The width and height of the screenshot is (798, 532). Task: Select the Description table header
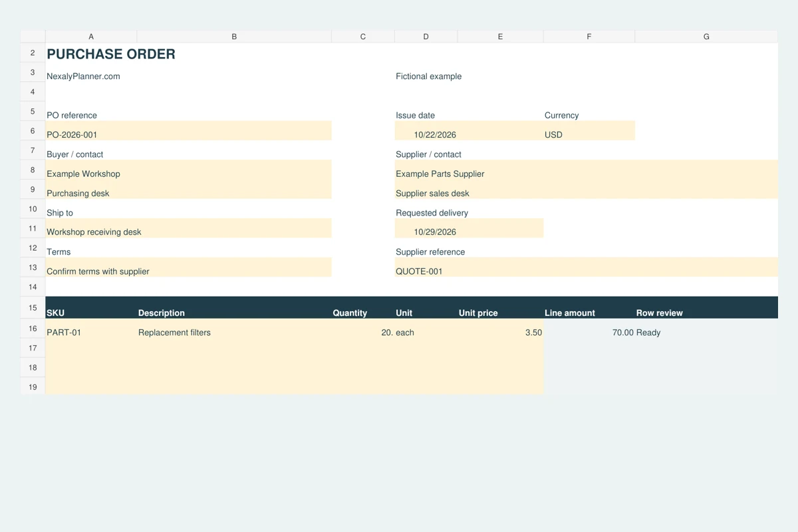click(234, 308)
